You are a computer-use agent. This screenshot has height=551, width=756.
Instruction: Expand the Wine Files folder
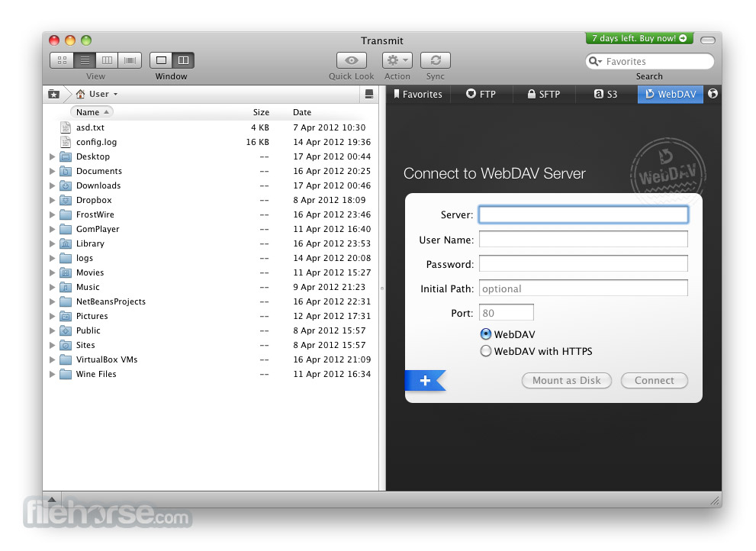coord(52,374)
